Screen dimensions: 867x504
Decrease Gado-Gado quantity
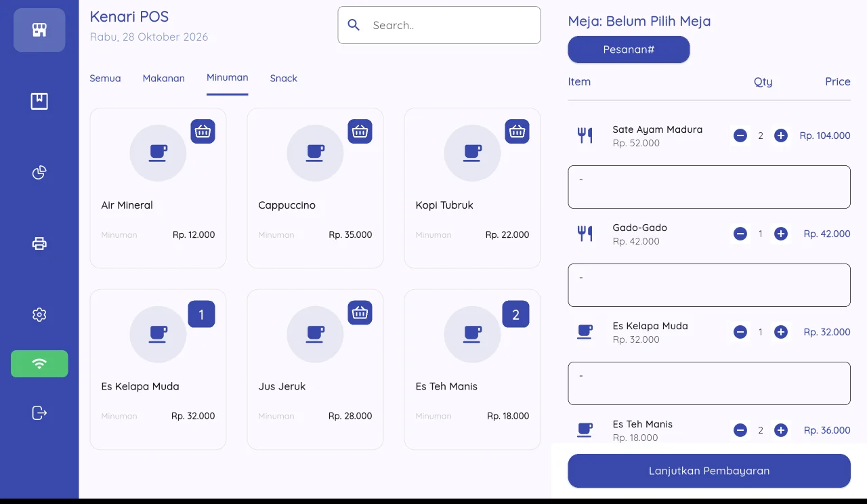(740, 234)
